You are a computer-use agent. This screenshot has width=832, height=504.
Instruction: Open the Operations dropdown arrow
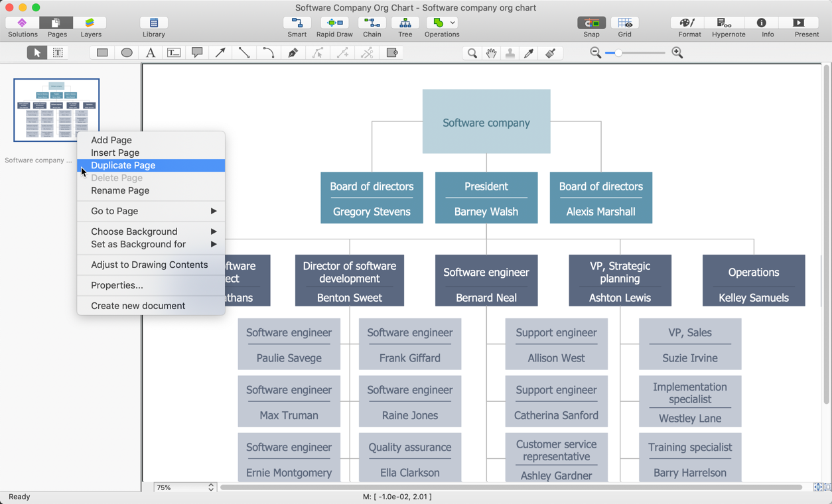pos(453,23)
